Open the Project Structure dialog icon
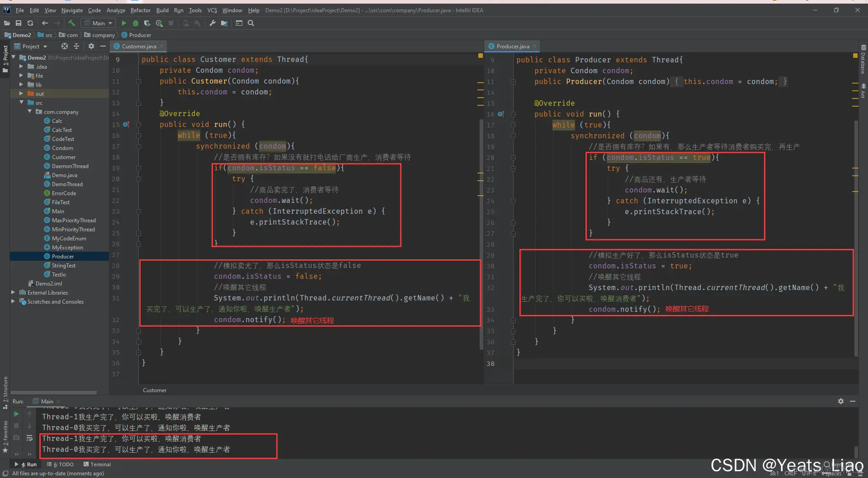The width and height of the screenshot is (868, 478). coord(224,23)
